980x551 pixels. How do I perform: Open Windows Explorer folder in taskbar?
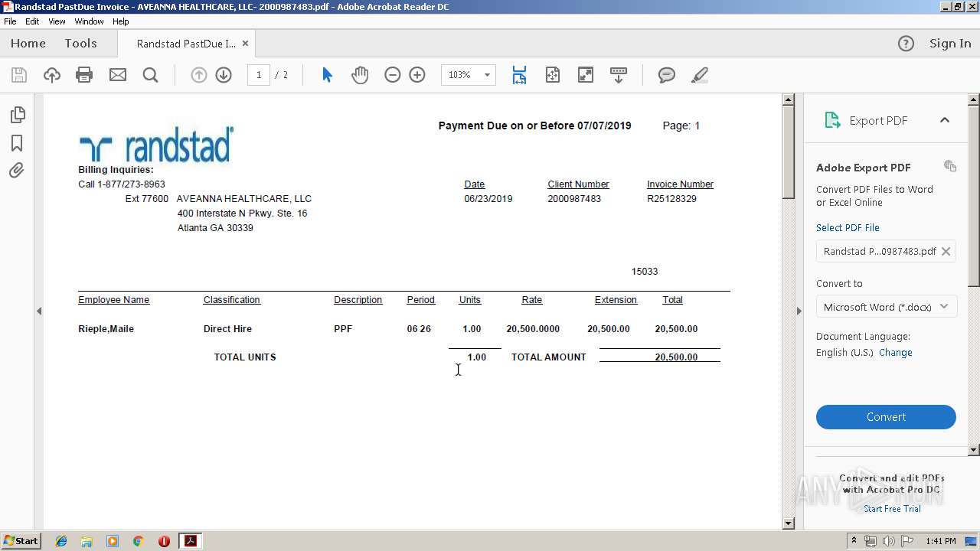point(87,541)
